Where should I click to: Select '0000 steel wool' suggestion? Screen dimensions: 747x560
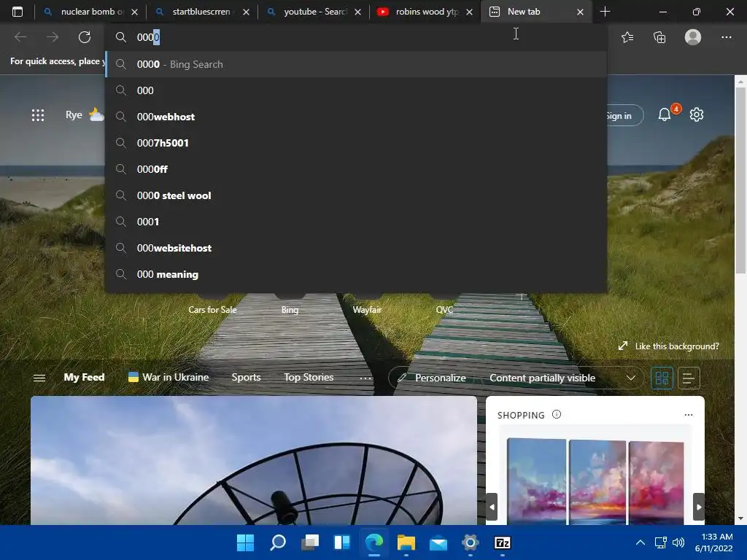click(356, 195)
